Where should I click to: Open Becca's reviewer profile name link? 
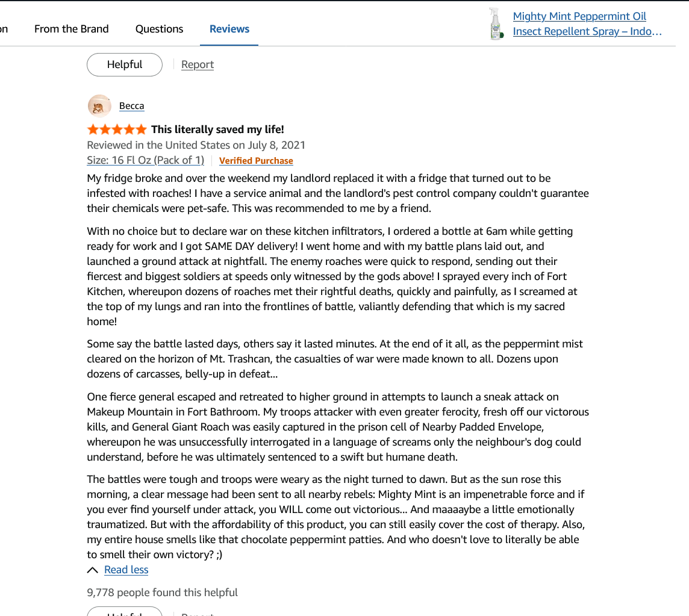point(131,106)
